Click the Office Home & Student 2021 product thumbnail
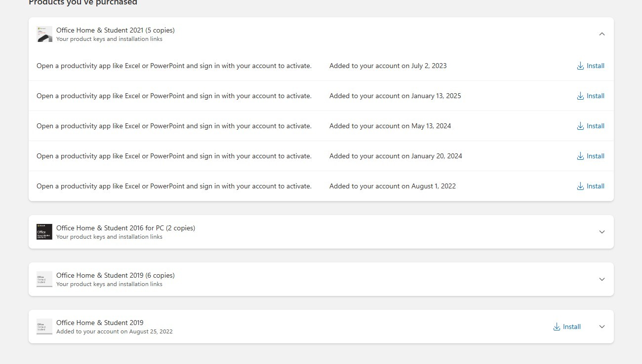The width and height of the screenshot is (642, 364). click(x=44, y=34)
